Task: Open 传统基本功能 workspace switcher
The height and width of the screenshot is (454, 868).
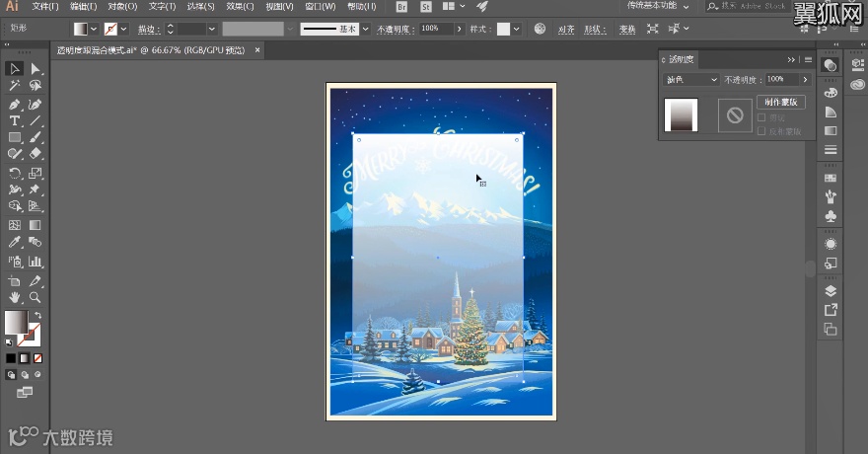Action: pos(658,6)
